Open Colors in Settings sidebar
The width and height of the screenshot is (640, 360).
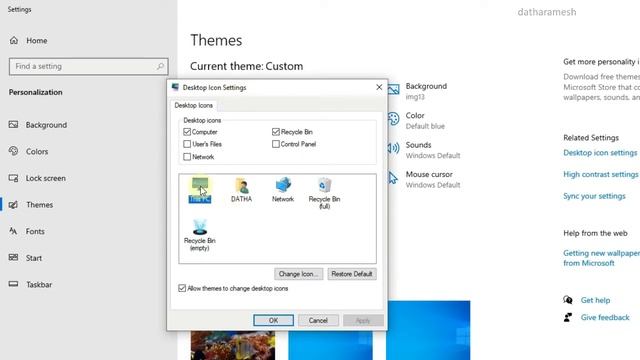click(x=37, y=151)
